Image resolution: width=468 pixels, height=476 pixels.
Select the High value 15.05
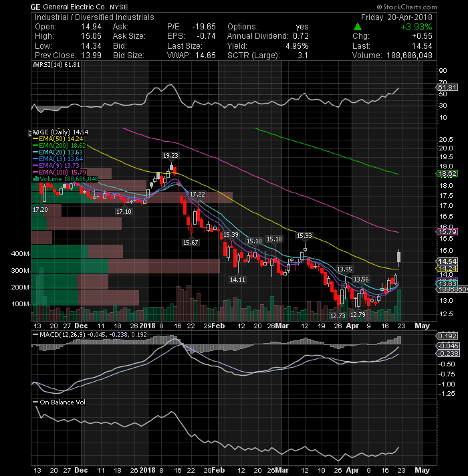click(x=91, y=36)
